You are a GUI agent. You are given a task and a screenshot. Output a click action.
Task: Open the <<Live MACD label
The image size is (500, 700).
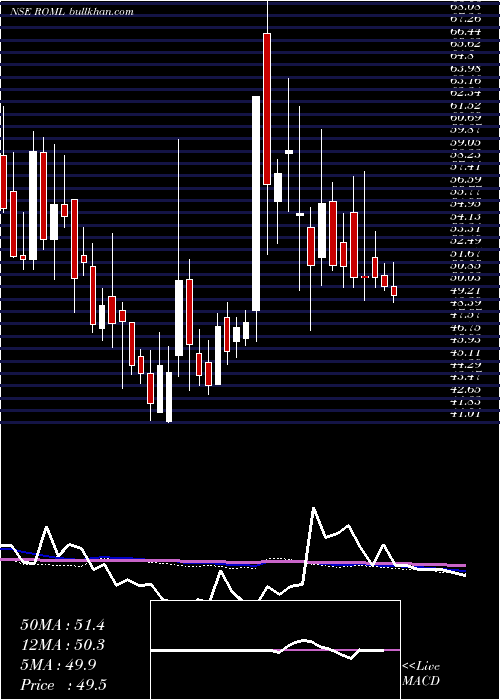(421, 674)
